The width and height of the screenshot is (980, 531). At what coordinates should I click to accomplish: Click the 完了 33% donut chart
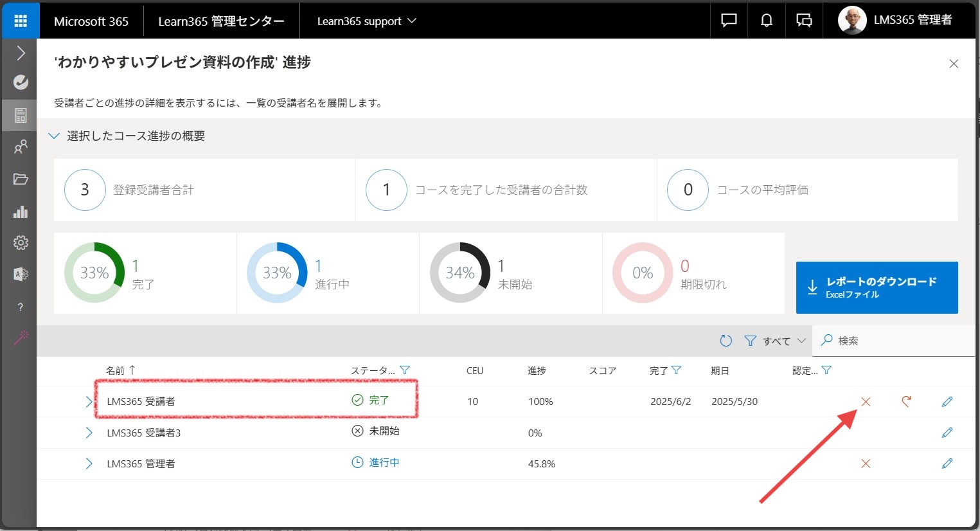click(94, 273)
